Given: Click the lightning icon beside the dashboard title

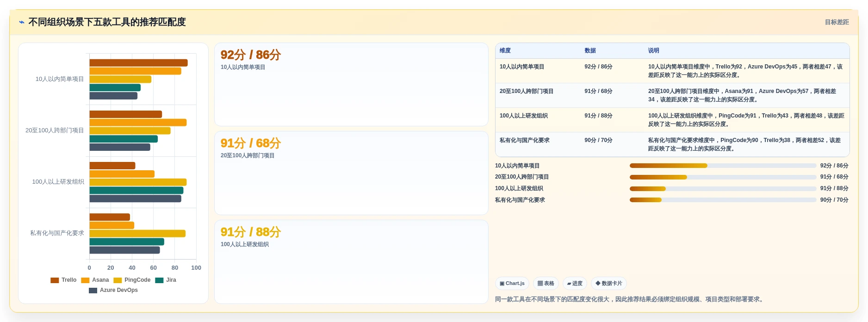Looking at the screenshot, I should [22, 22].
